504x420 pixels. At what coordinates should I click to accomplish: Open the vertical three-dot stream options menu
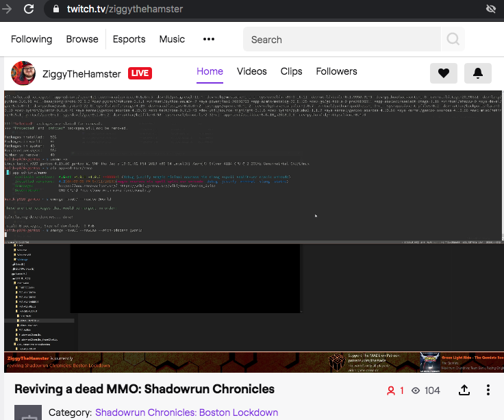(x=488, y=390)
